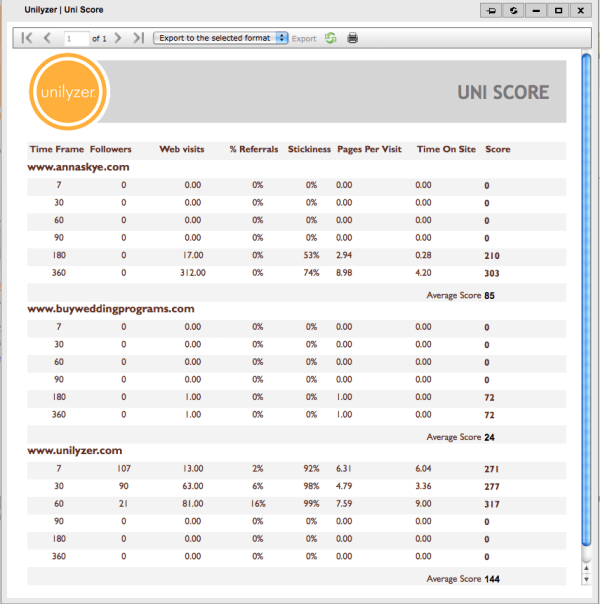Viewport: 600px width, 604px height.
Task: Click the Time Frame column header
Action: [x=57, y=149]
